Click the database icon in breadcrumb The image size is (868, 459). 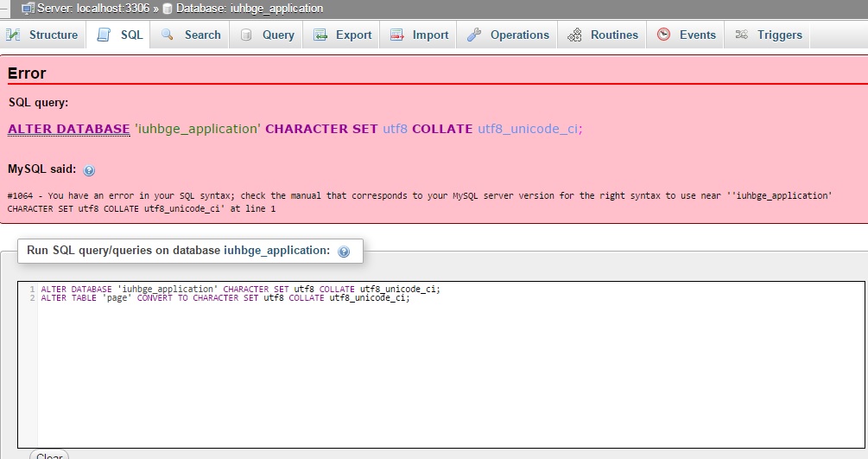168,9
